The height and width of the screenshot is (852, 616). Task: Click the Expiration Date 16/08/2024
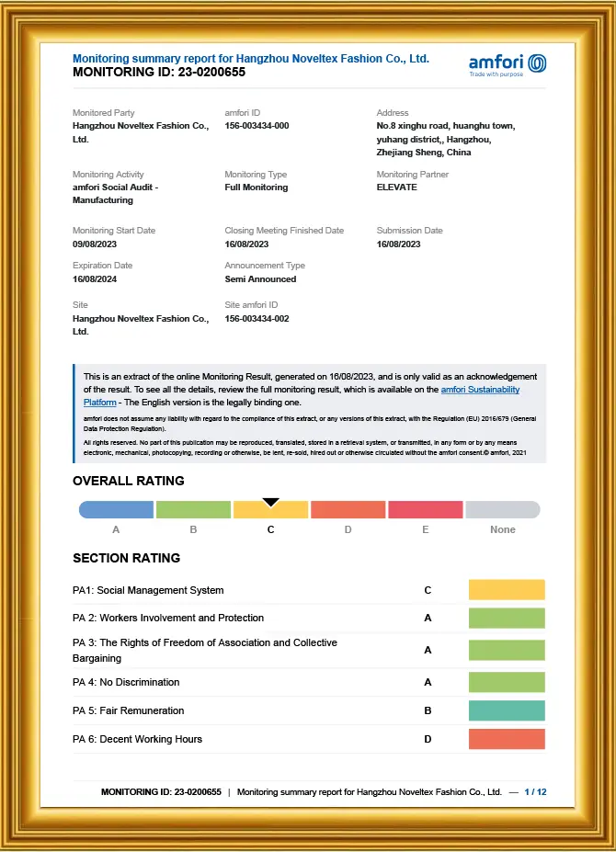pyautogui.click(x=95, y=279)
